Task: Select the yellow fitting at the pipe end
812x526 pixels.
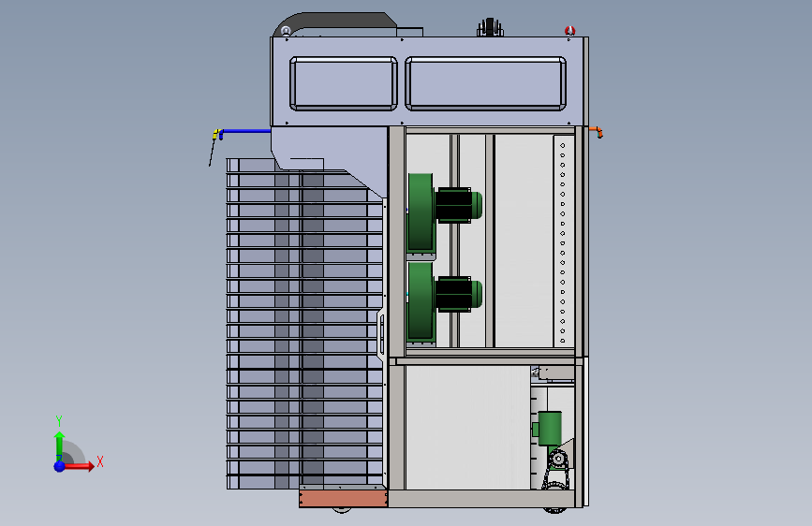Action: pyautogui.click(x=216, y=134)
